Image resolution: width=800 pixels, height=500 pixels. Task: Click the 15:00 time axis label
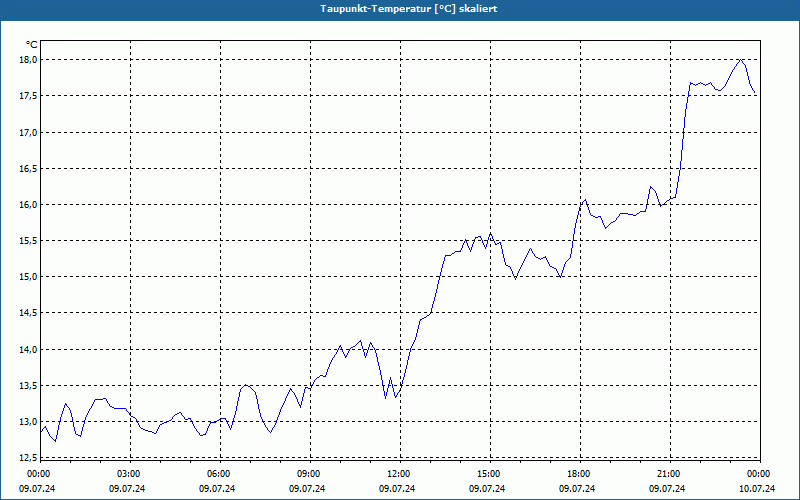(490, 474)
